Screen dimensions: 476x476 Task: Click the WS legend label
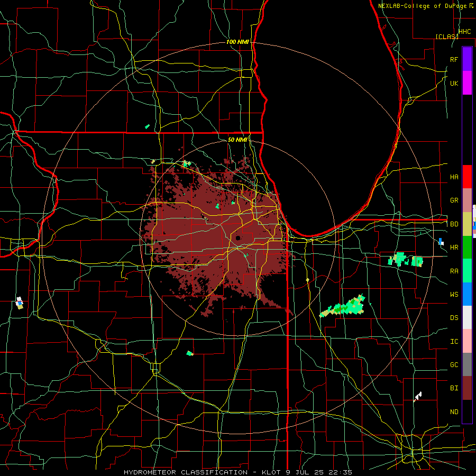(454, 295)
